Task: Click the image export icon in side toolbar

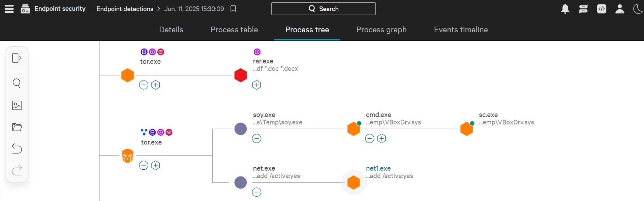Action: [17, 105]
